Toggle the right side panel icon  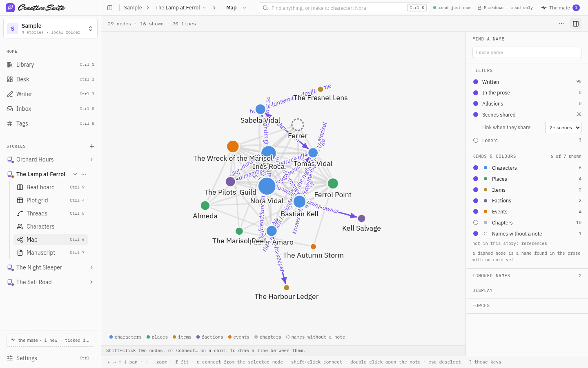pyautogui.click(x=576, y=24)
